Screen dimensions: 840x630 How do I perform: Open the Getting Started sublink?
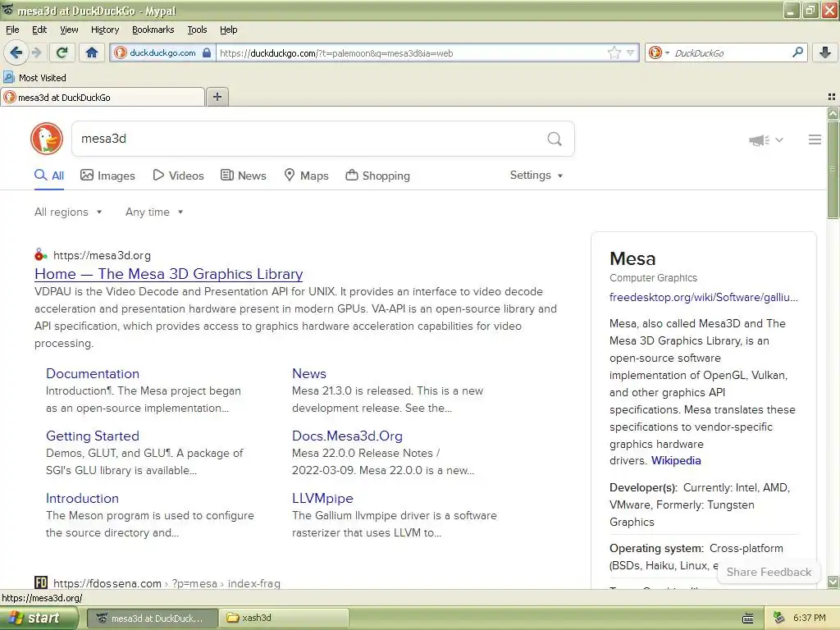[x=93, y=436]
